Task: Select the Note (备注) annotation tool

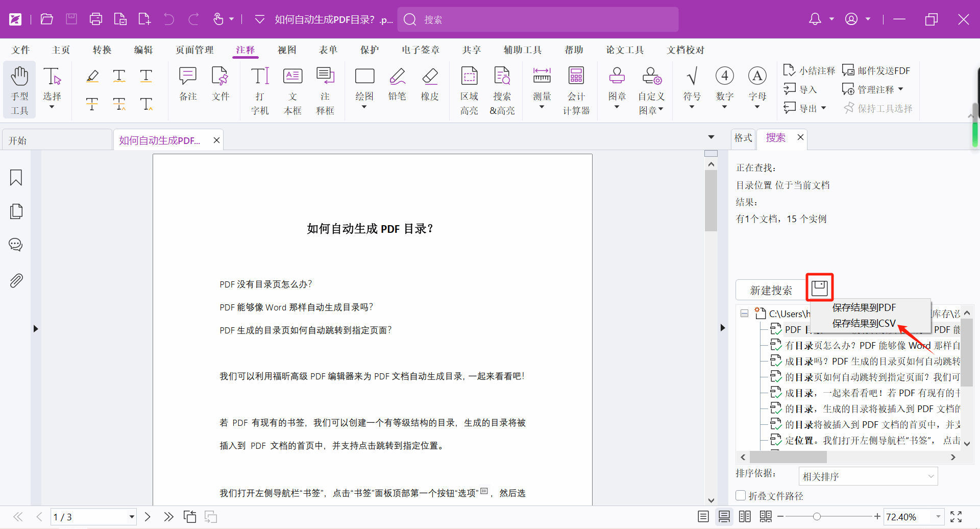Action: click(x=188, y=85)
